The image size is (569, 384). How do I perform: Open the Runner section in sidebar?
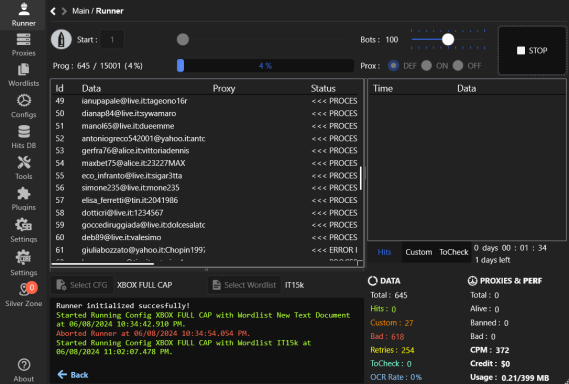point(24,15)
